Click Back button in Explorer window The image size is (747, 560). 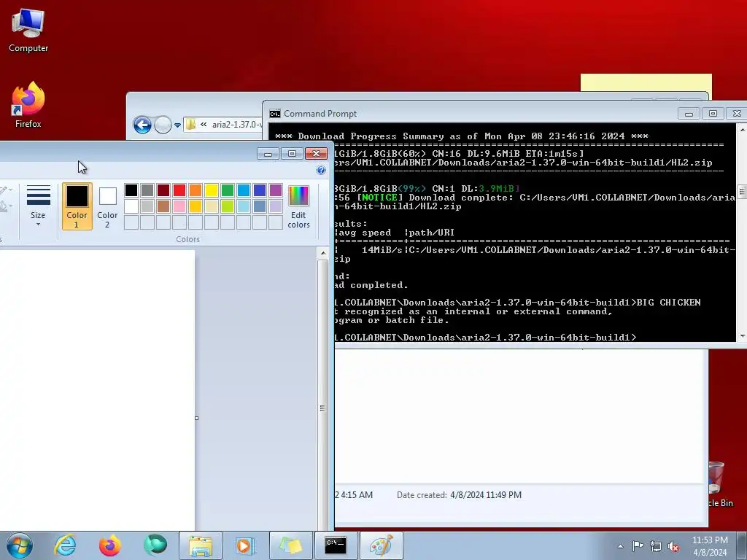[142, 125]
